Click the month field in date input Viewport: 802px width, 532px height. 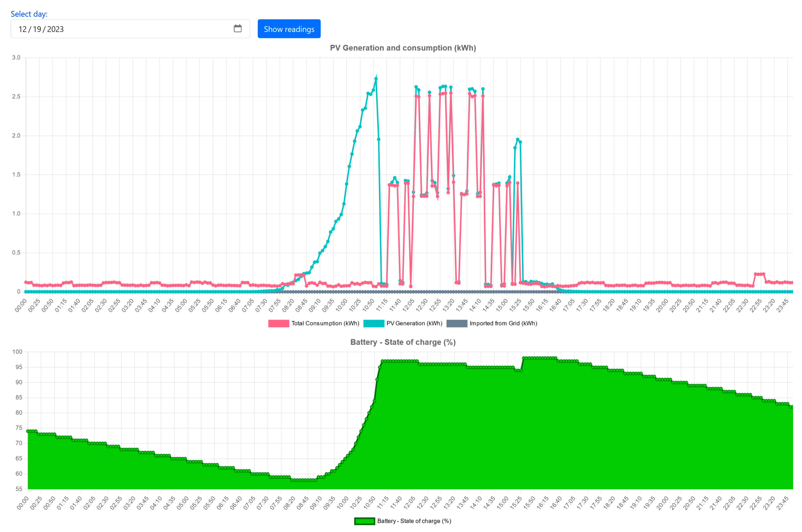[22, 29]
